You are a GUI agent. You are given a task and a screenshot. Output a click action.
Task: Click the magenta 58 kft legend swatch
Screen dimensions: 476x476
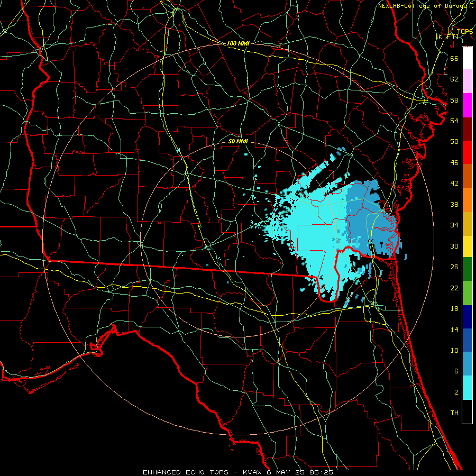tap(467, 105)
